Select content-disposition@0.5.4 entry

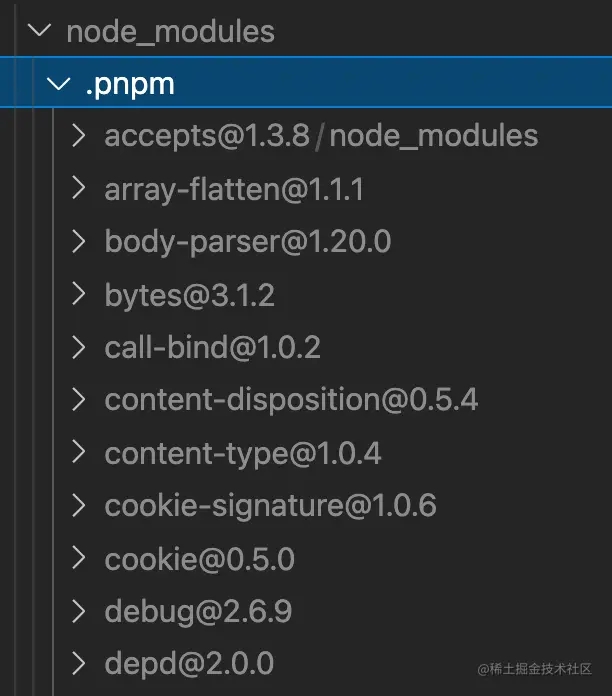(x=291, y=400)
